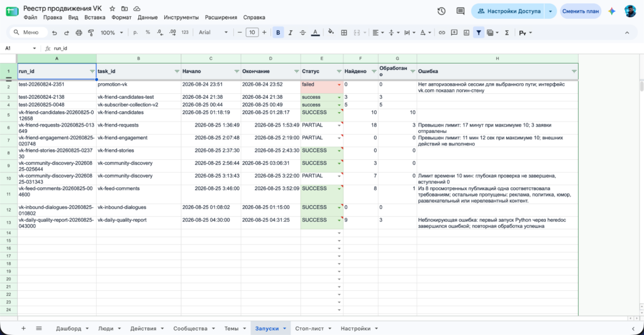This screenshot has height=335, width=644.
Task: Click the functions sigma icon
Action: coord(507,33)
